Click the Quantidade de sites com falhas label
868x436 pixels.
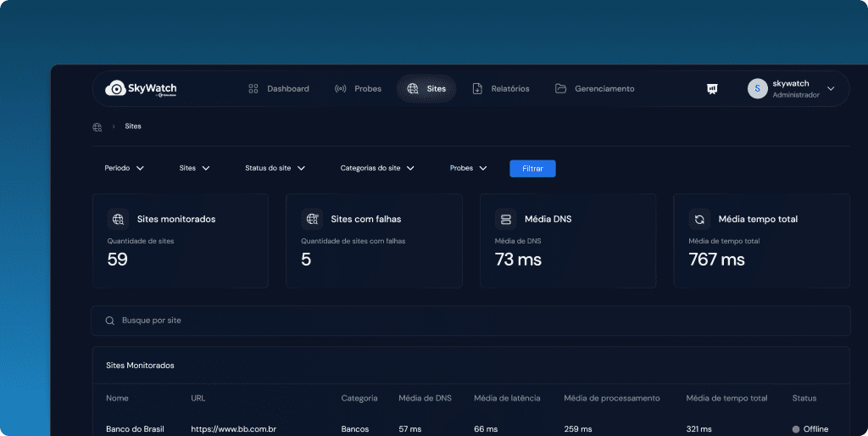pyautogui.click(x=353, y=241)
